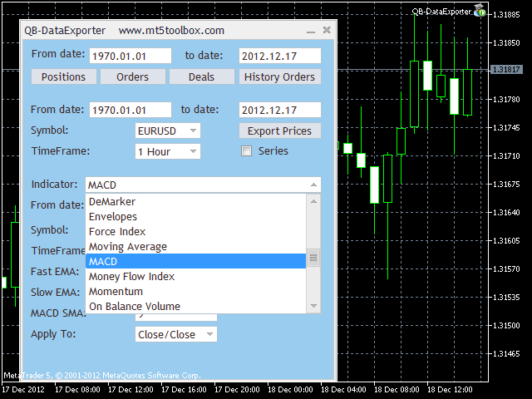Click the indicator list scroll-down arrow
Screen dimensions: 532x399
coord(313,307)
